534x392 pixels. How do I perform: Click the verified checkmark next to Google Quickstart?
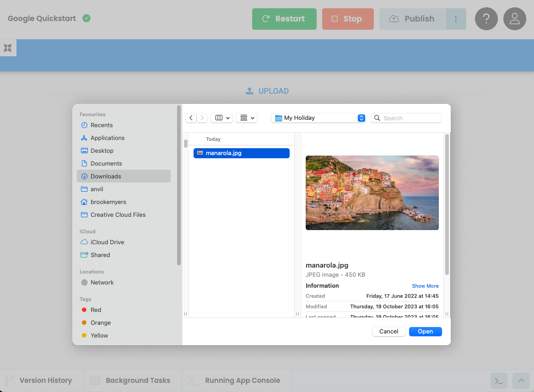[x=86, y=19]
